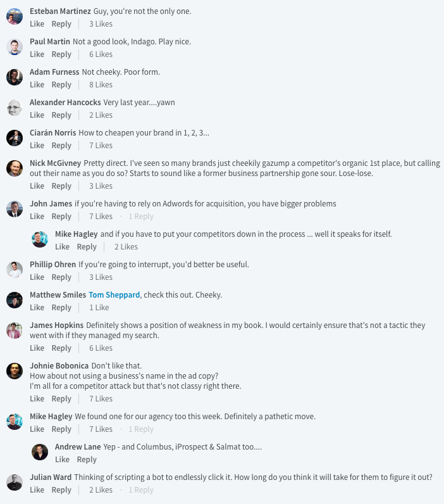Screen dimensions: 444x504
Task: Click Alexander Hancocks' profile avatar
Action: click(x=15, y=108)
